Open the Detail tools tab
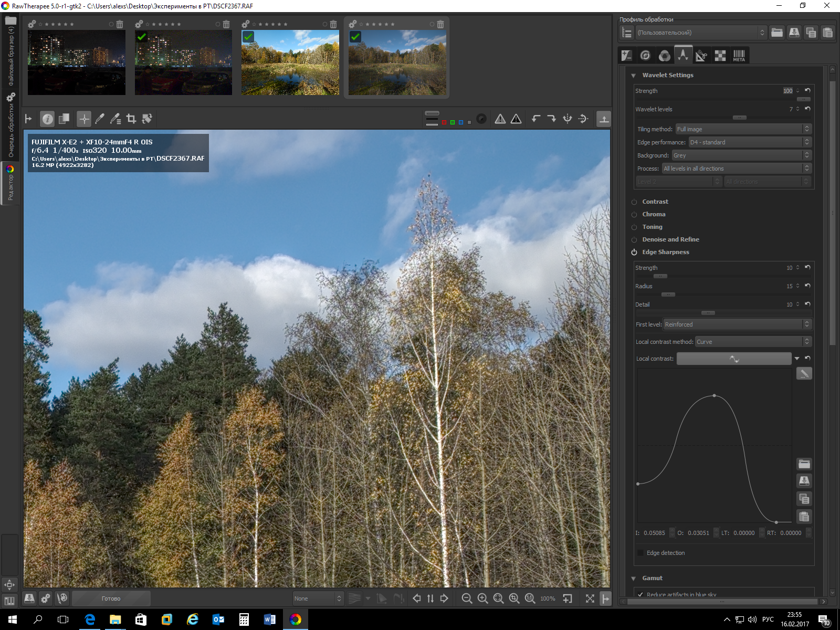 [646, 55]
